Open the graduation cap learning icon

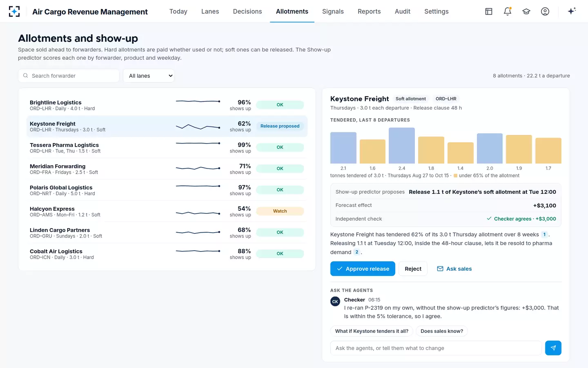pyautogui.click(x=526, y=11)
